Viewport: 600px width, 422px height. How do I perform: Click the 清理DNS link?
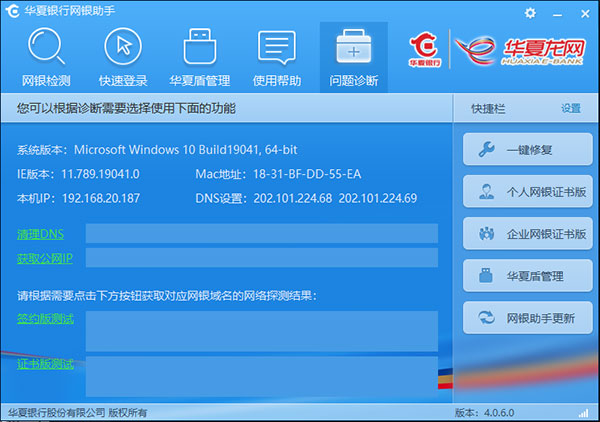(40, 234)
